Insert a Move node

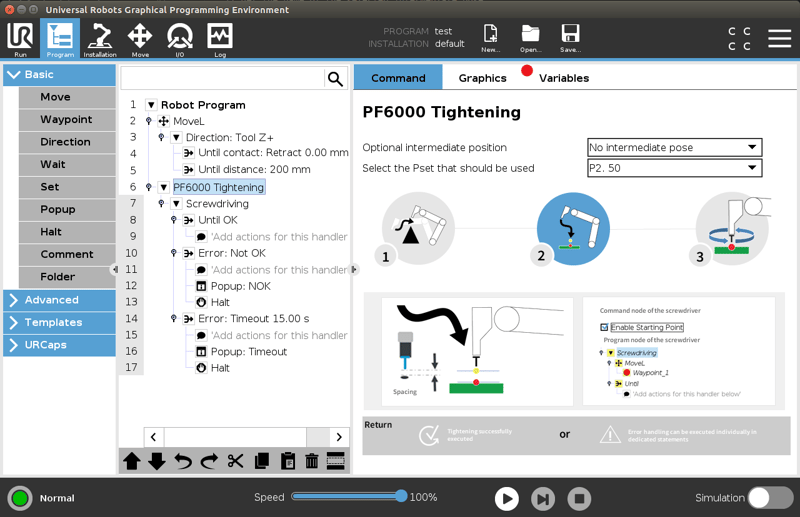[x=67, y=97]
